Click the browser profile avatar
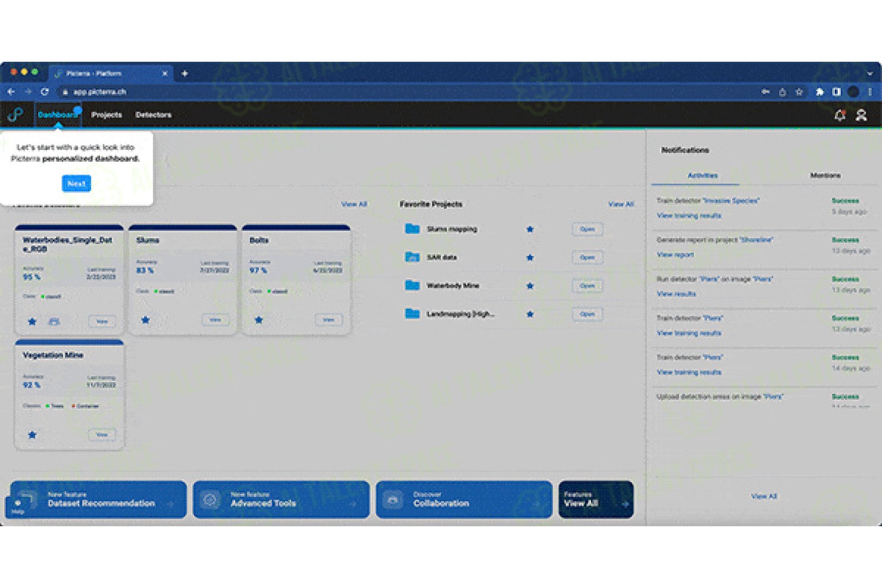This screenshot has height=588, width=882. (853, 92)
